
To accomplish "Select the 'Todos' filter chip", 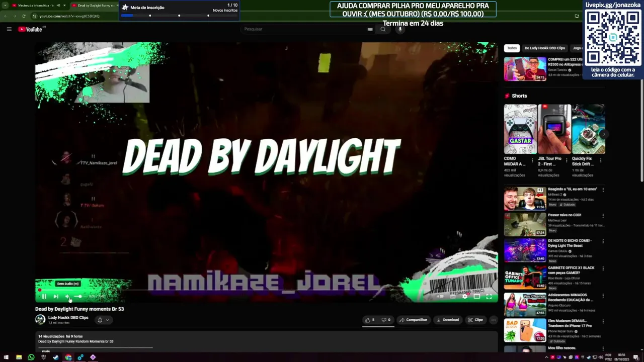I will pyautogui.click(x=512, y=48).
